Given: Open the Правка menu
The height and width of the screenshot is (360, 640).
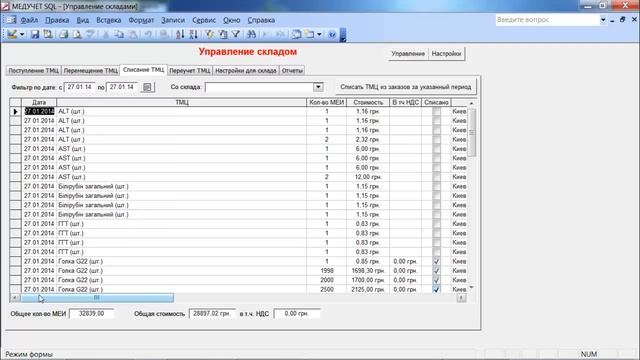Looking at the screenshot, I should pos(57,20).
